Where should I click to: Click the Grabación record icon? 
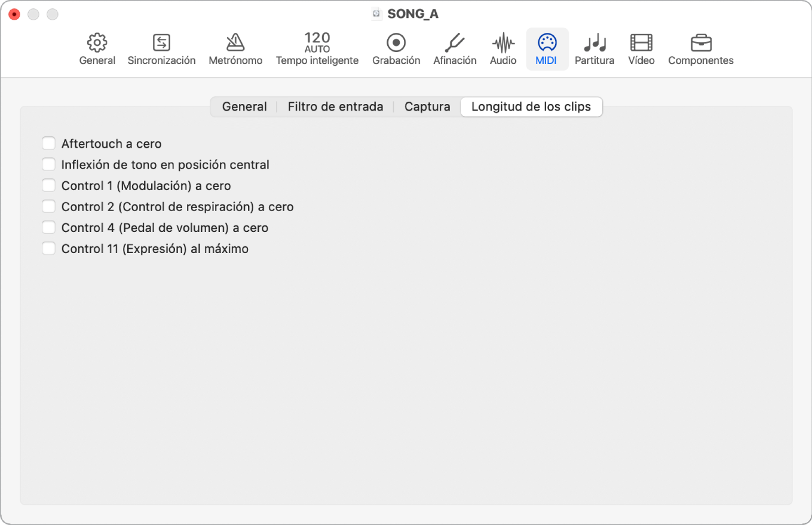pos(396,48)
